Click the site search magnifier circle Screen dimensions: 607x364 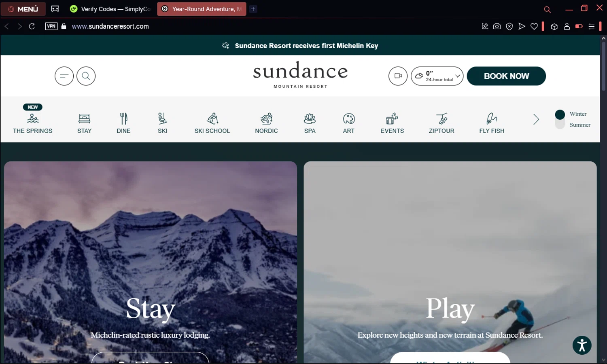(86, 76)
